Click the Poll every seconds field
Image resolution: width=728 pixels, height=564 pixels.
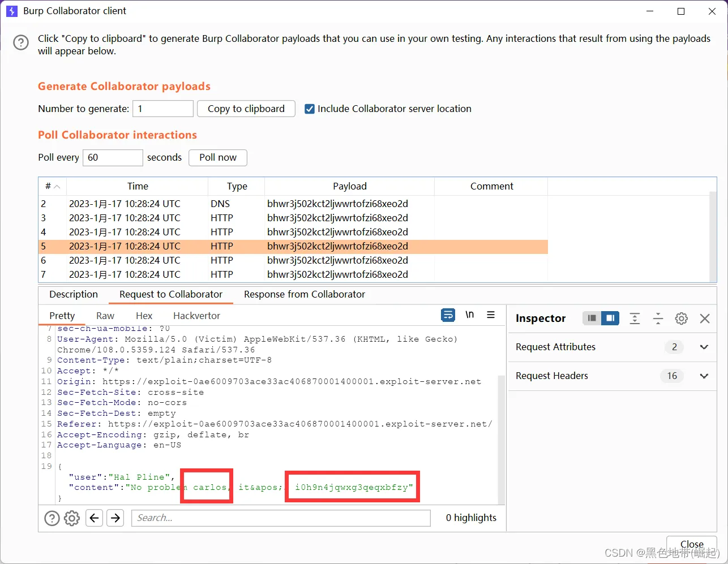coord(113,157)
